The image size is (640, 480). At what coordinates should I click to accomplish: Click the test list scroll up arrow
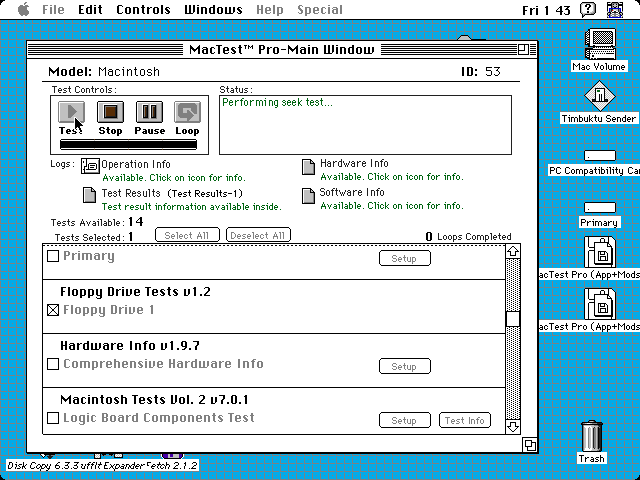pos(513,251)
